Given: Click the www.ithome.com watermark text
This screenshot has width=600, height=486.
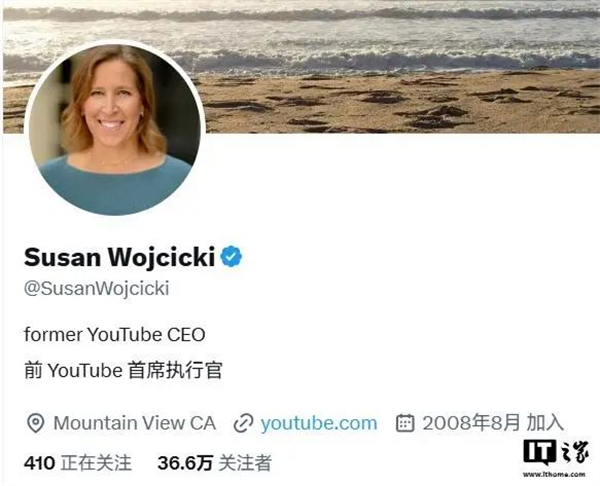Looking at the screenshot, I should tap(554, 475).
